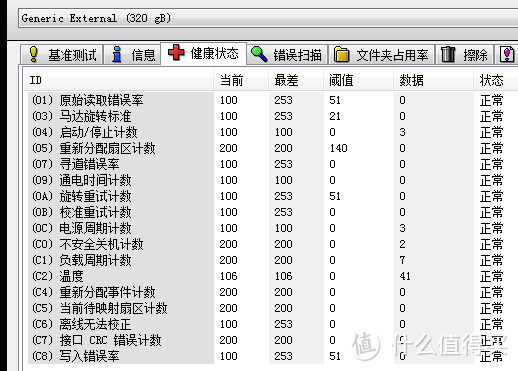Select row (09) 通电时间计数
The height and width of the screenshot is (371, 518).
tap(272, 180)
